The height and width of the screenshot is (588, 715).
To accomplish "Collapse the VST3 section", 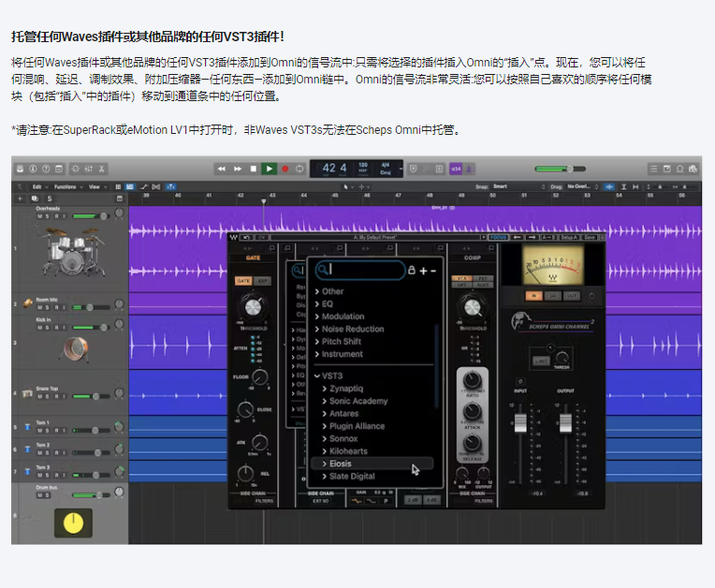I will tap(328, 375).
